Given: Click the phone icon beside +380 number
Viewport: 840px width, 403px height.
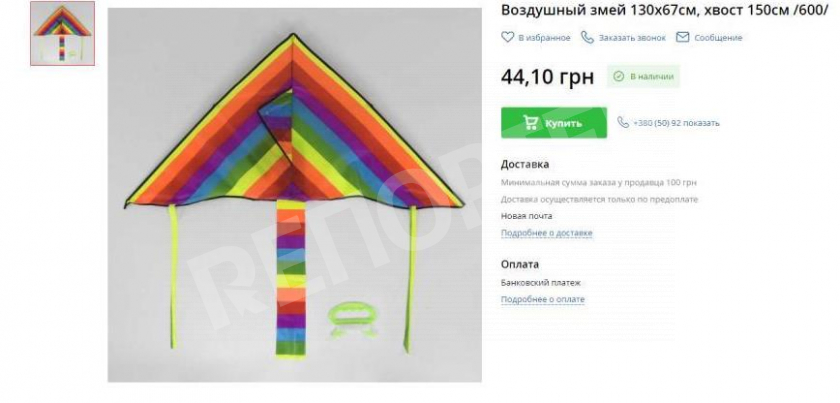Looking at the screenshot, I should (623, 123).
